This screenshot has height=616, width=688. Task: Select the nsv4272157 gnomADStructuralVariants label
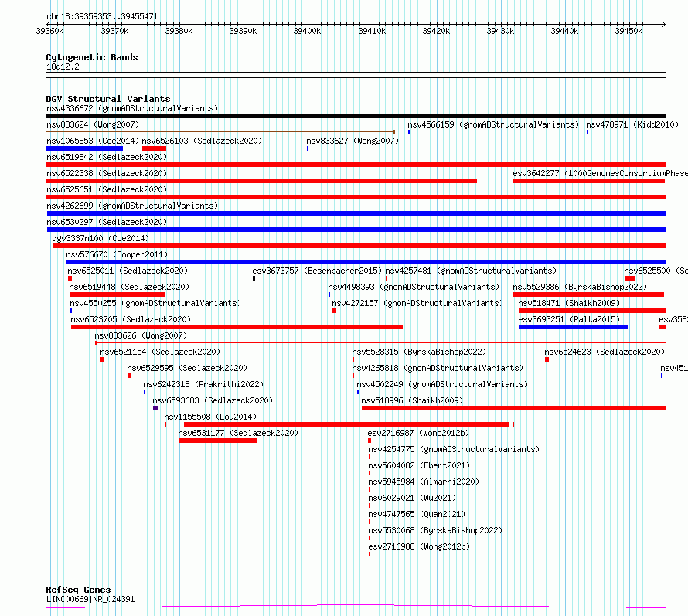click(417, 303)
